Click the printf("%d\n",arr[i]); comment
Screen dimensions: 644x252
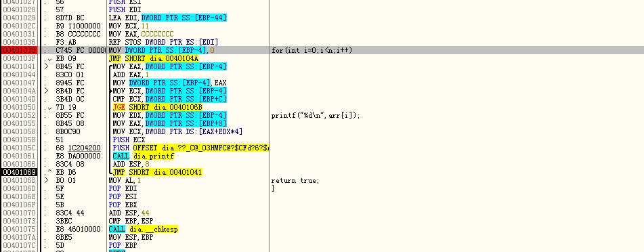click(316, 116)
